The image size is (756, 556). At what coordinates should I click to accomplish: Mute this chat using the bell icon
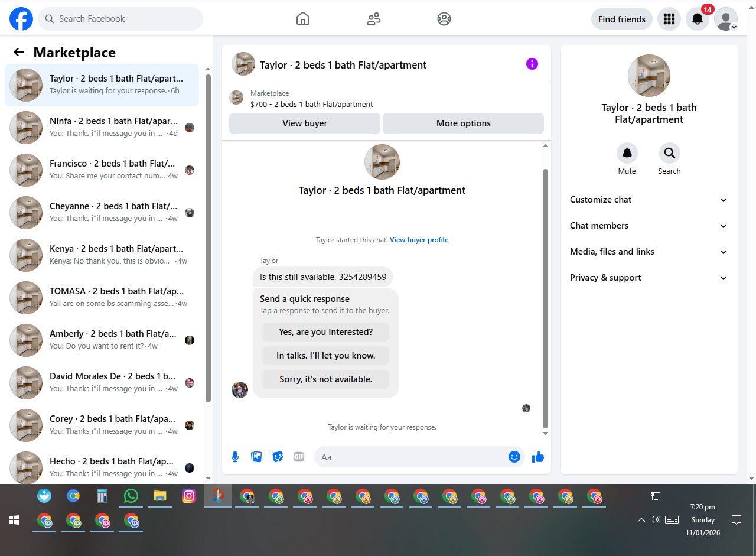(627, 153)
